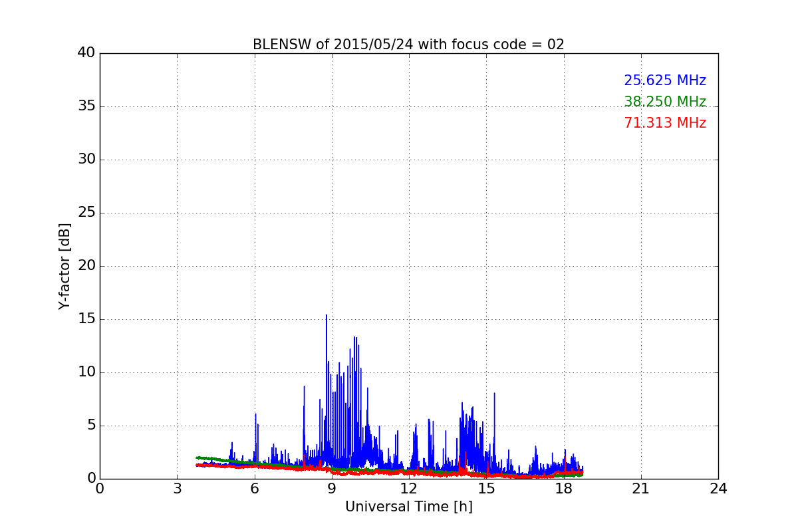This screenshot has width=798, height=532.
Task: Click x-axis tick label 18
Action: point(564,489)
